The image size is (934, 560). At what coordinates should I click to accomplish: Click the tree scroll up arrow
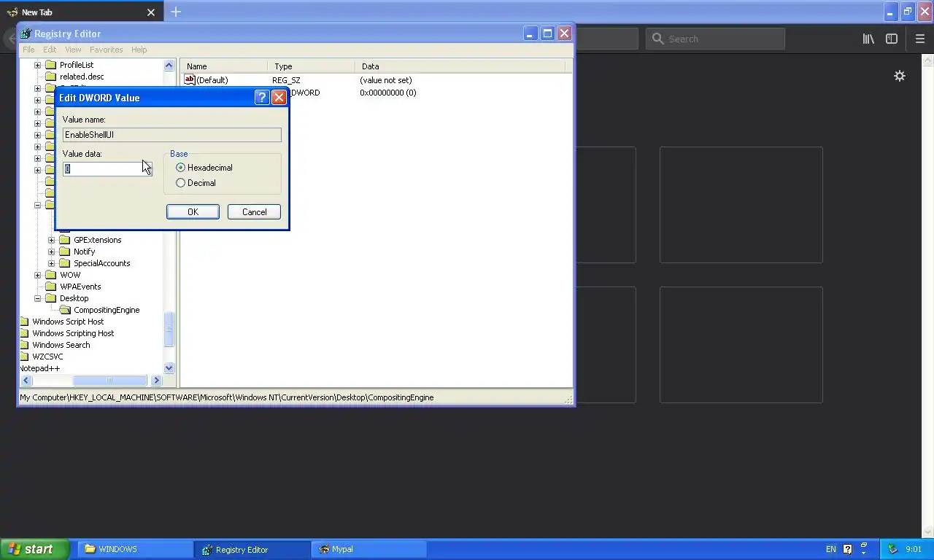169,65
